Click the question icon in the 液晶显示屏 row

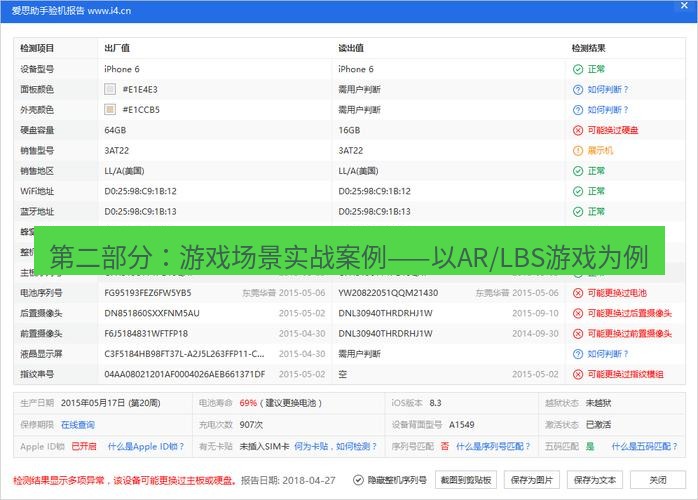click(578, 354)
